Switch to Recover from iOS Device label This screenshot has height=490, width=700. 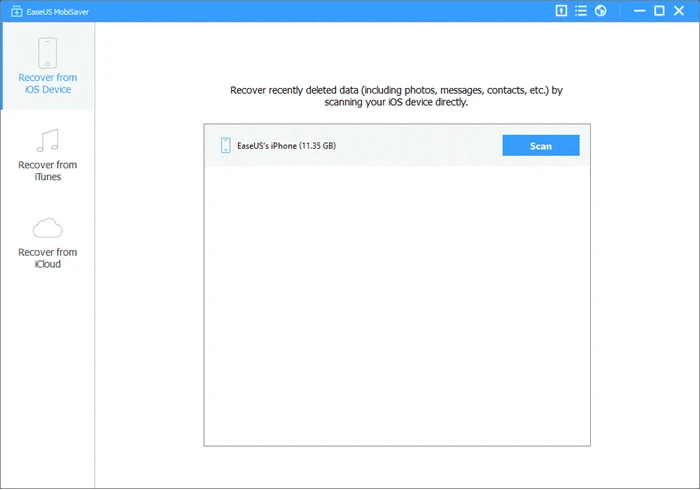click(x=47, y=83)
